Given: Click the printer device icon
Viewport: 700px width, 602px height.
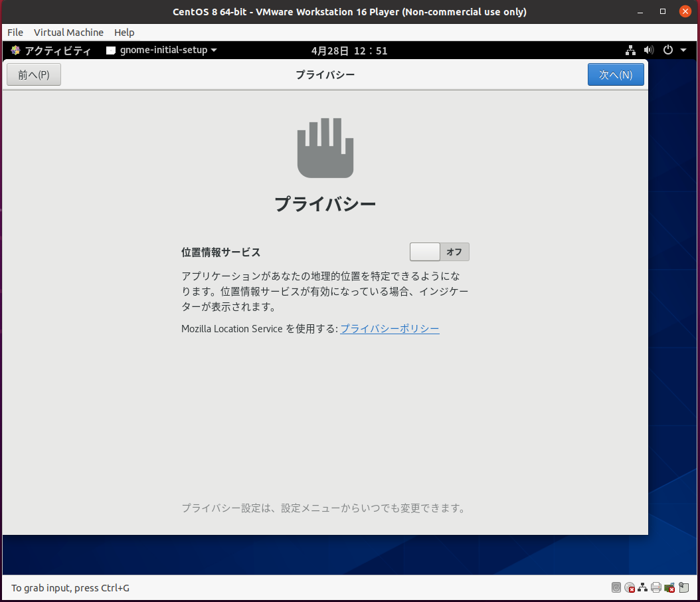Looking at the screenshot, I should click(x=656, y=587).
